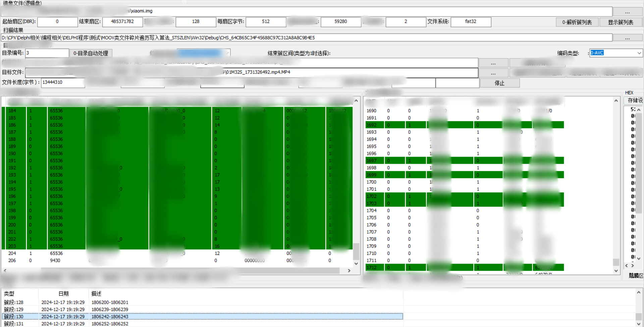Click the 显示簇列表 button
644x327 pixels.
621,22
